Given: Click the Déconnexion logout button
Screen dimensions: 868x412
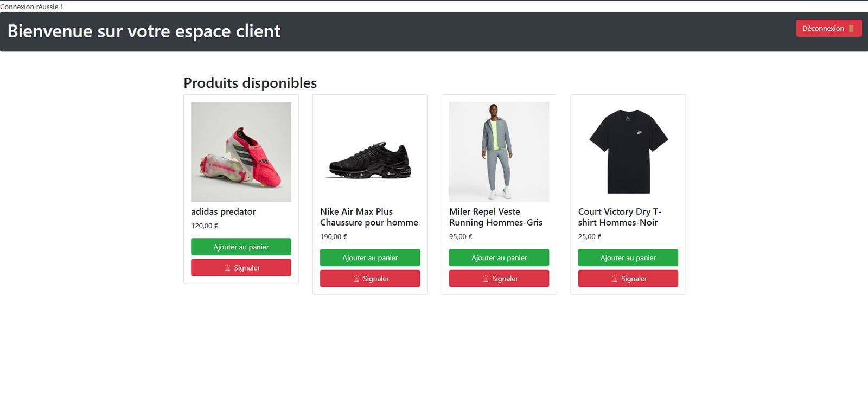Looking at the screenshot, I should click(x=828, y=28).
